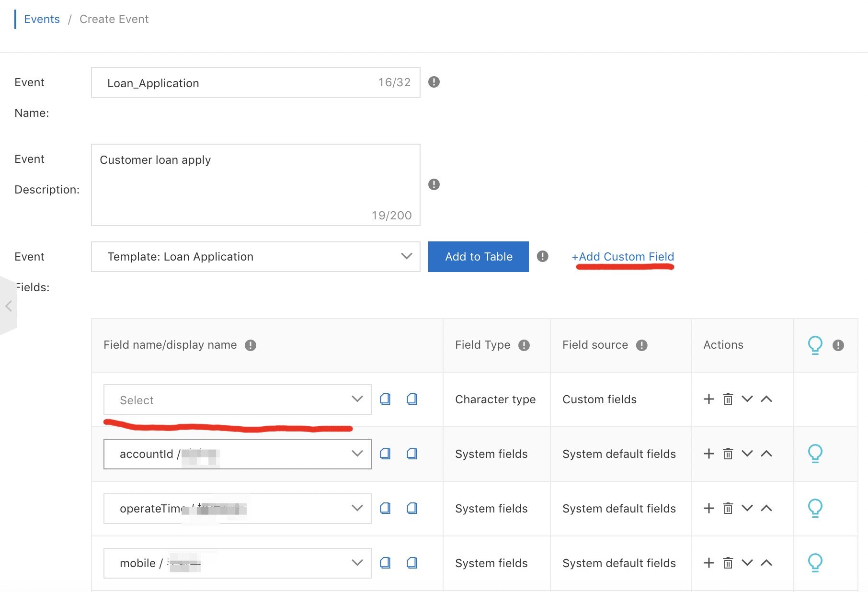Screen dimensions: 868x592
Task: Click the Create Event breadcrumb text
Action: point(114,19)
